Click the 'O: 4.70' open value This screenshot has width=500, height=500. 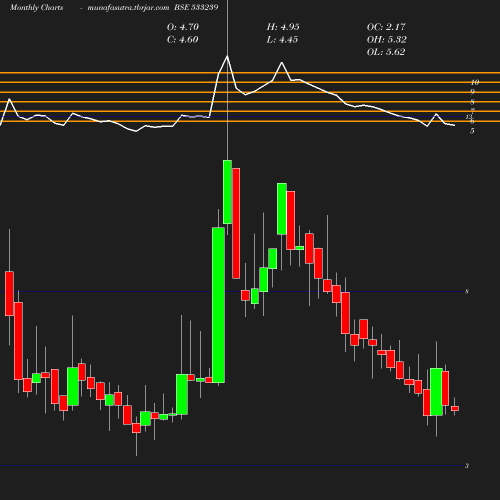click(x=183, y=27)
